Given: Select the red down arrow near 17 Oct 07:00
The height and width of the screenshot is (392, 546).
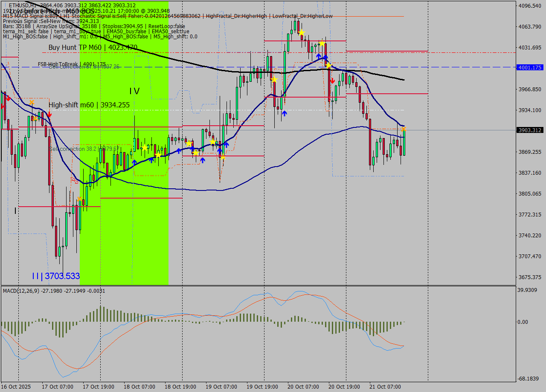Looking at the screenshot, I should [49, 114].
